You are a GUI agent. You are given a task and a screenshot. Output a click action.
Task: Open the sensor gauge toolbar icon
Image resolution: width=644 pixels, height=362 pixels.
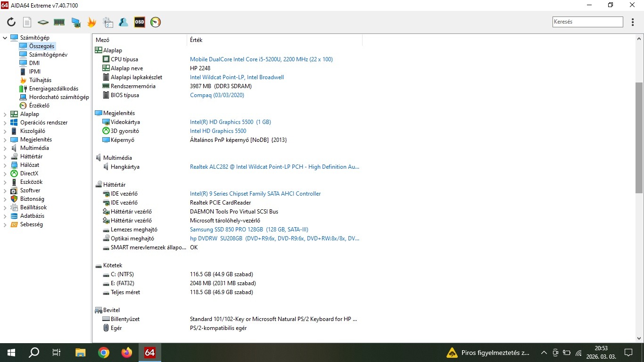click(156, 22)
